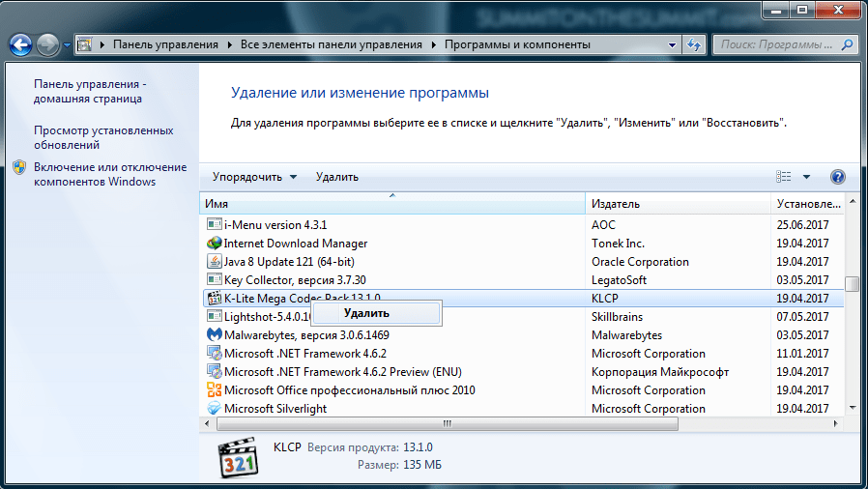Select 'Все элементы панели управления' breadcrumb
The height and width of the screenshot is (489, 868).
click(x=331, y=44)
